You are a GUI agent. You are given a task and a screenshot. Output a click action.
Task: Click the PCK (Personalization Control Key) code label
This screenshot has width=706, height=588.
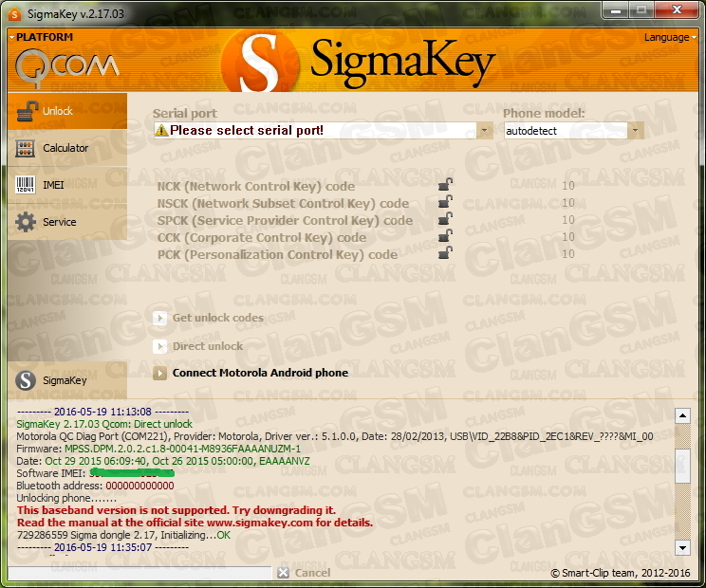pyautogui.click(x=277, y=254)
